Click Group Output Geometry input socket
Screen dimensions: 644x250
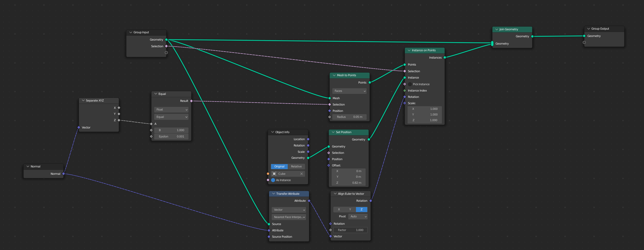(x=584, y=36)
